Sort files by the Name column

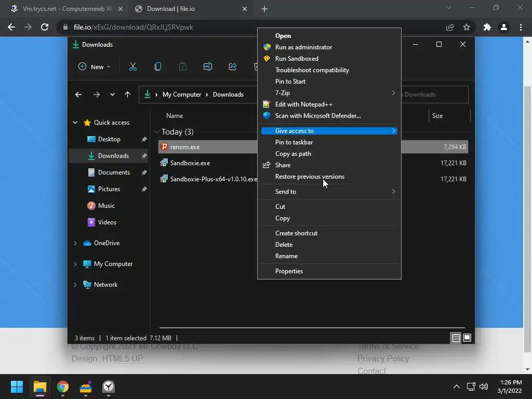point(175,116)
